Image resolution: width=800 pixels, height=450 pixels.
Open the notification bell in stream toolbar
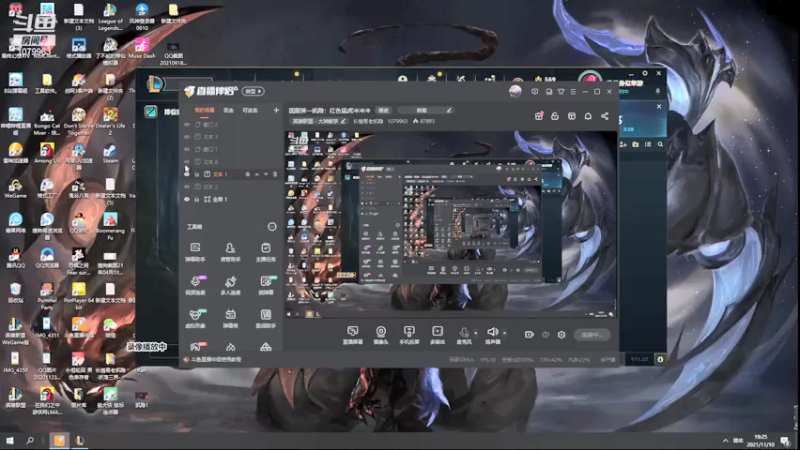pos(588,116)
